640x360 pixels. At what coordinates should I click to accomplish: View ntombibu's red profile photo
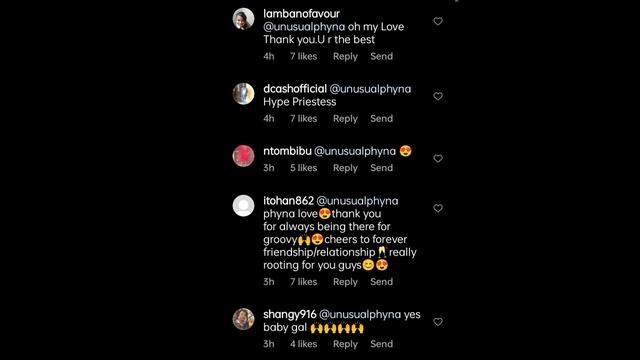243,156
